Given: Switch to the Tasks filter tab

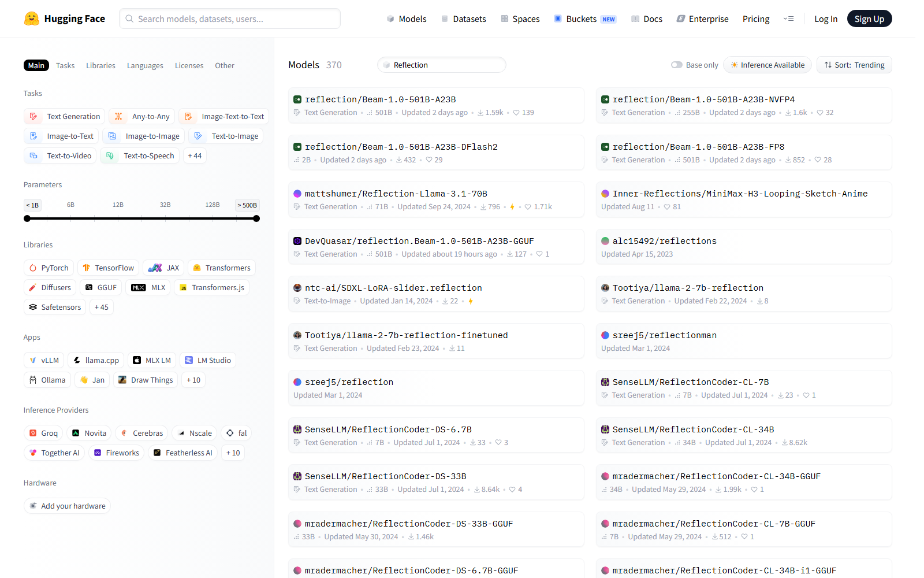Looking at the screenshot, I should pos(65,65).
